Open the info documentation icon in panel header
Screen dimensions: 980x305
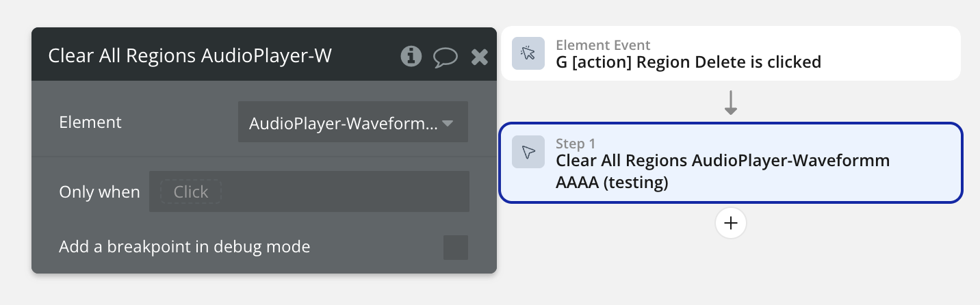tap(411, 56)
